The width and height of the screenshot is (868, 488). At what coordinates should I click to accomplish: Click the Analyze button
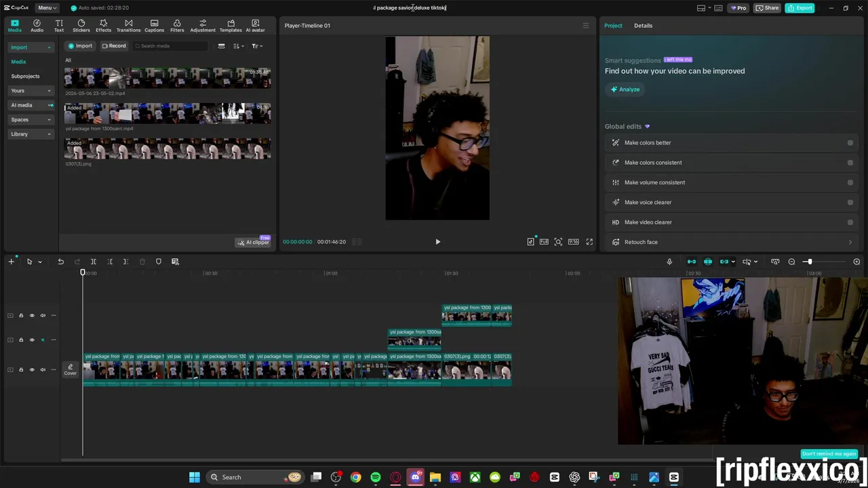(x=625, y=89)
